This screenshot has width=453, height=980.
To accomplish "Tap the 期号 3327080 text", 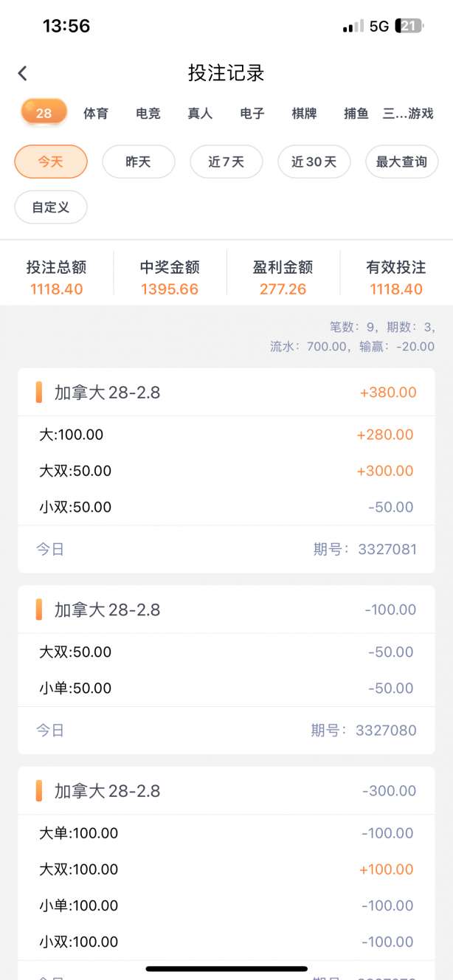I will pos(364,731).
